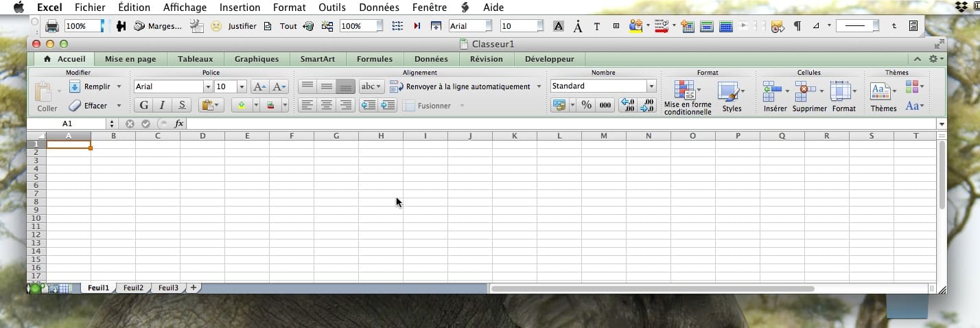Open the Remplir fill dropdown arrow
The height and width of the screenshot is (328, 980).
pyautogui.click(x=119, y=86)
